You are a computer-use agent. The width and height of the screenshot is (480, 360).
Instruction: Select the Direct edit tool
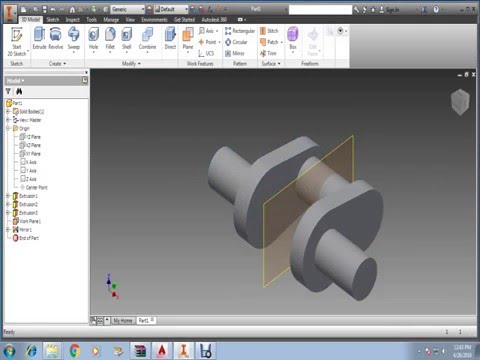[170, 38]
